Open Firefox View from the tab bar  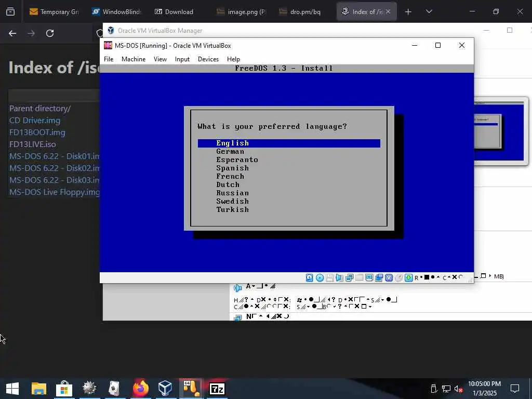pos(10,12)
